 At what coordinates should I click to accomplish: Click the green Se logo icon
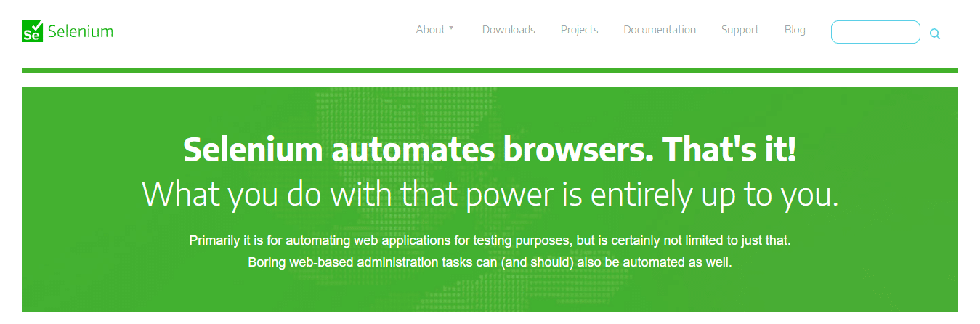33,31
